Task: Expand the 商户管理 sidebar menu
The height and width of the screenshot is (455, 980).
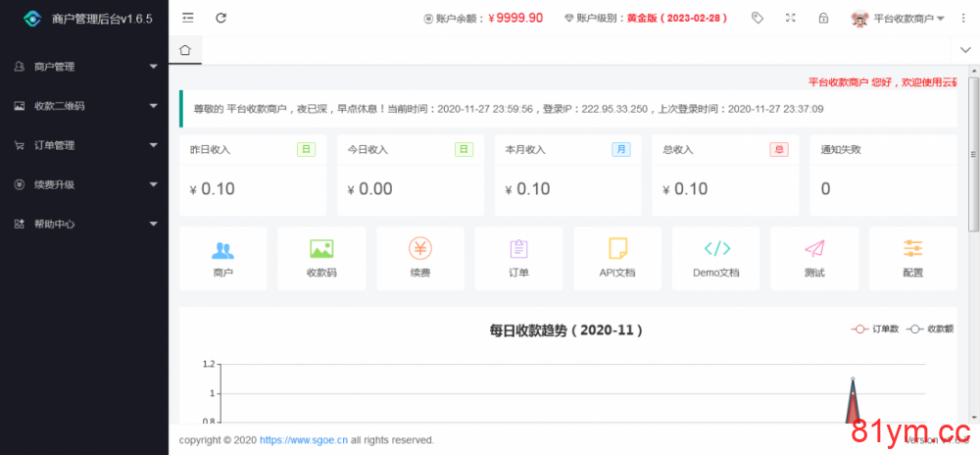Action: pyautogui.click(x=84, y=67)
